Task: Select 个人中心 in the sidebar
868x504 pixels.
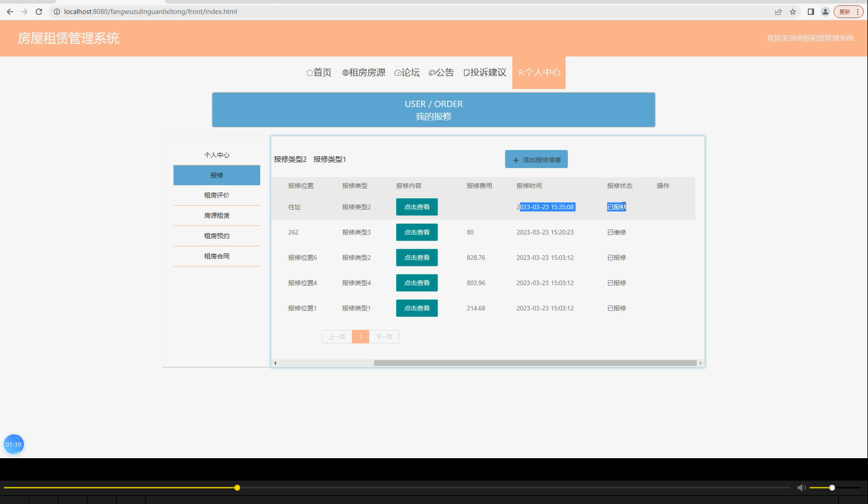Action: 216,155
